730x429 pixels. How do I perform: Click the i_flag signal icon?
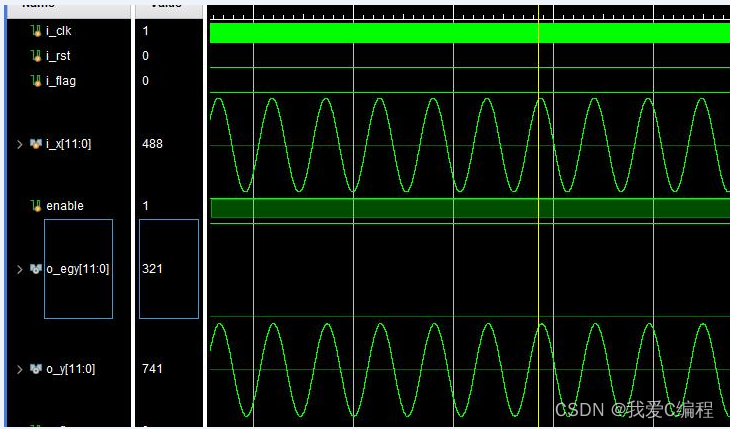(x=37, y=80)
